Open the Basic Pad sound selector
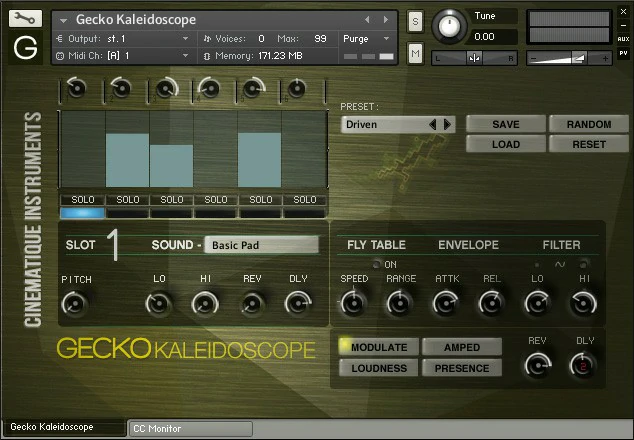The height and width of the screenshot is (440, 634). tap(262, 245)
